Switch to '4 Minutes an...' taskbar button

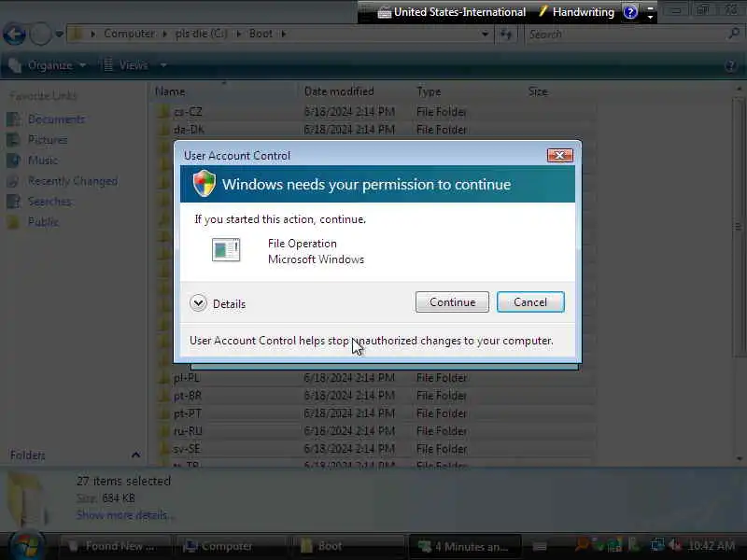pos(464,547)
